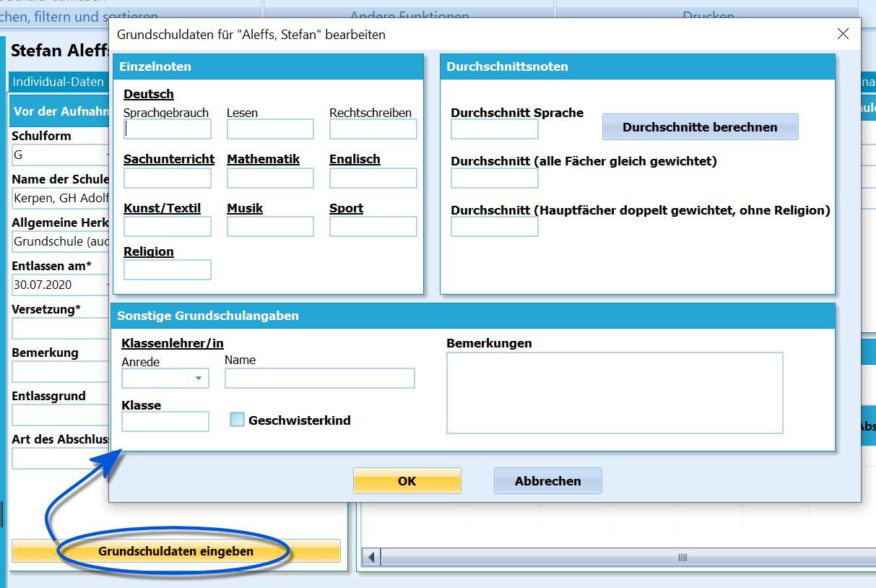This screenshot has width=876, height=588.
Task: Click the Klasse input field
Action: pos(165,422)
